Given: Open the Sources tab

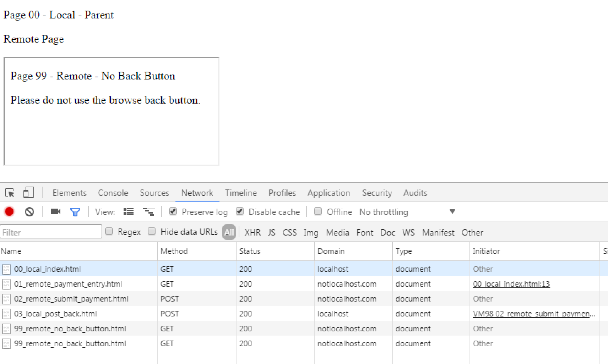Looking at the screenshot, I should 154,193.
